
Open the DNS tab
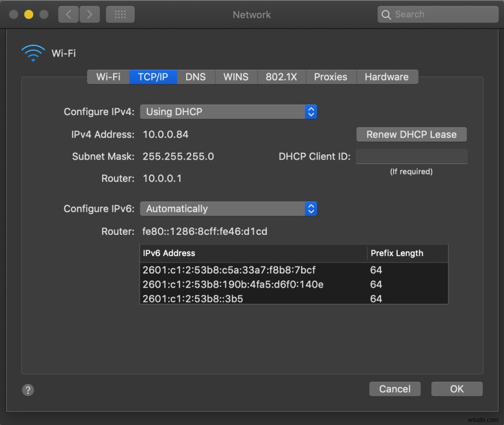coord(196,77)
